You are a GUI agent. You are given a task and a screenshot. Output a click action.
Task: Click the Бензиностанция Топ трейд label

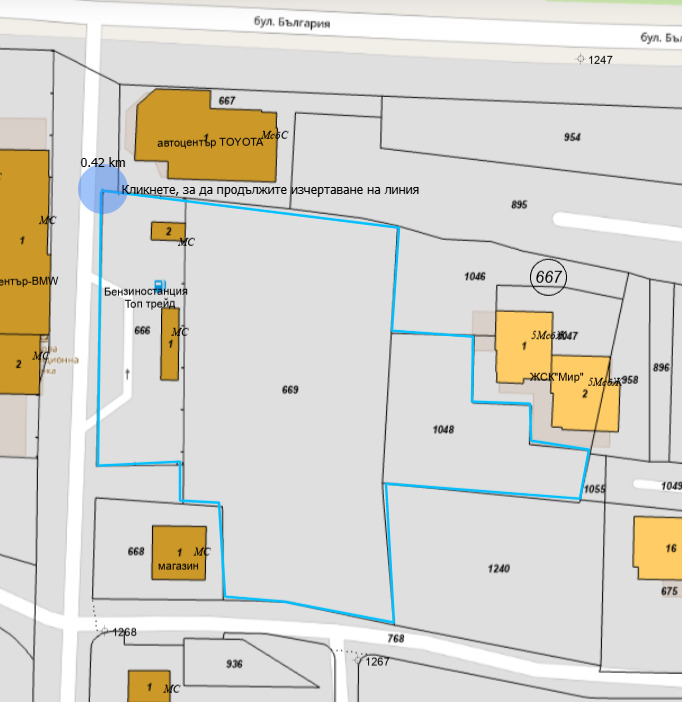(146, 297)
